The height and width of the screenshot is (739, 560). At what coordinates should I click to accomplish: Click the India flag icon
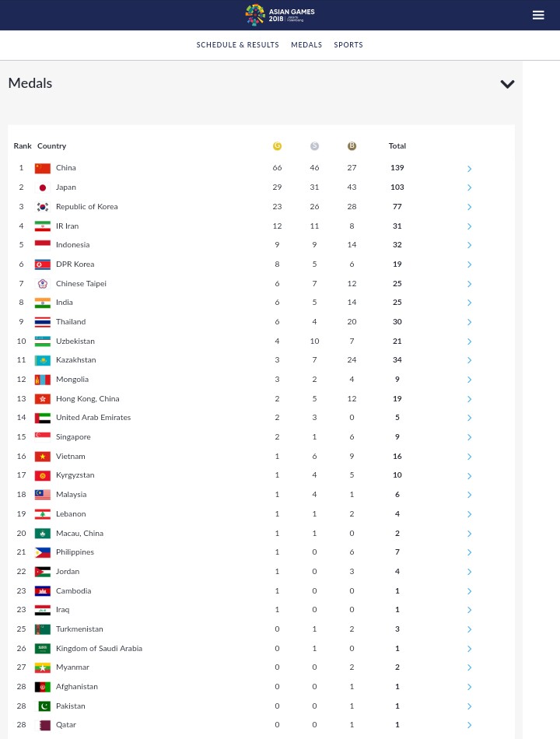43,303
